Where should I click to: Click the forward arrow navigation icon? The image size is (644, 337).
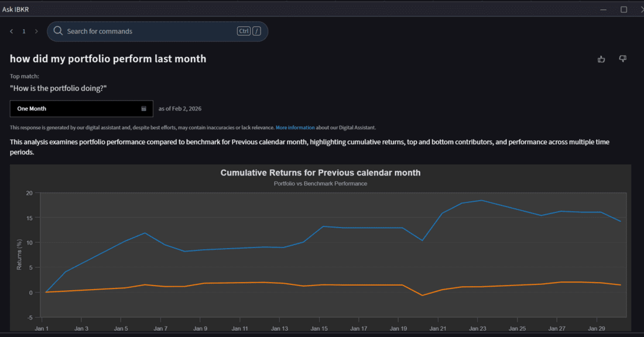click(36, 32)
